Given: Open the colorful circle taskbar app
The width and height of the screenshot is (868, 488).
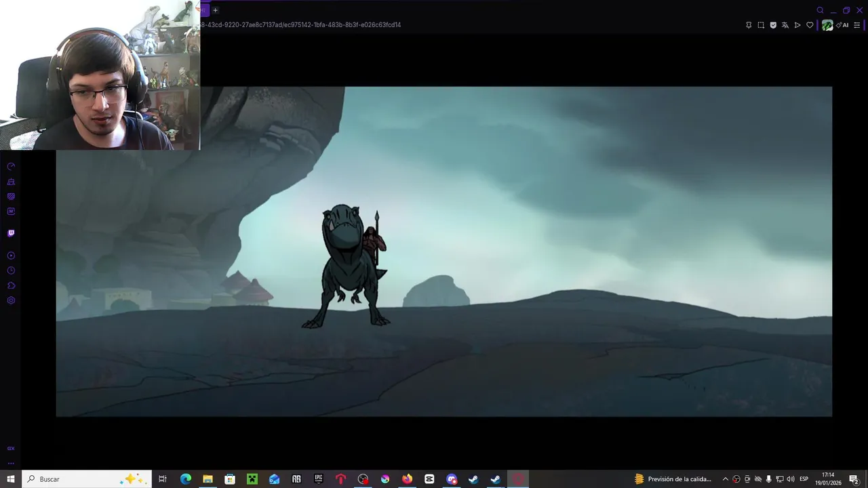Looking at the screenshot, I should 385,479.
